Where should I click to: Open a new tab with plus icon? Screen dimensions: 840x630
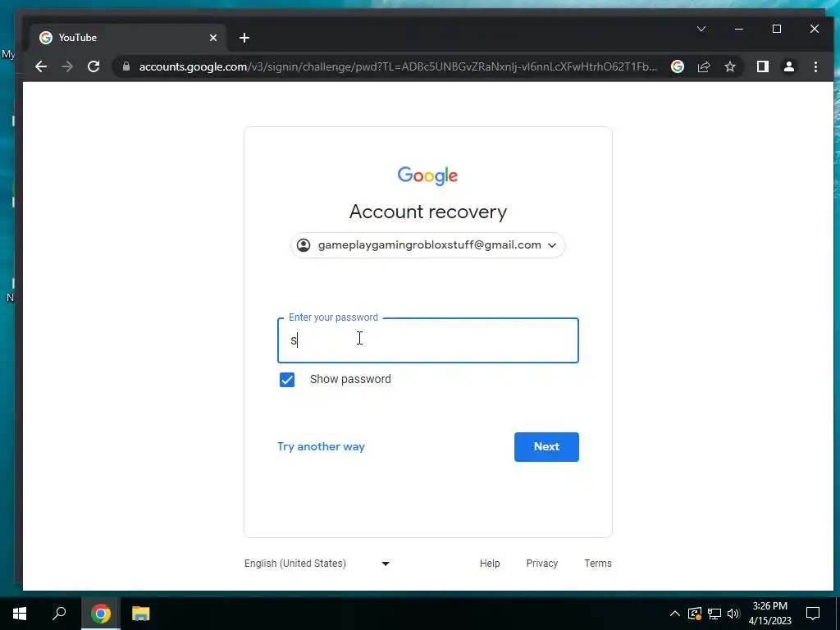[x=244, y=38]
